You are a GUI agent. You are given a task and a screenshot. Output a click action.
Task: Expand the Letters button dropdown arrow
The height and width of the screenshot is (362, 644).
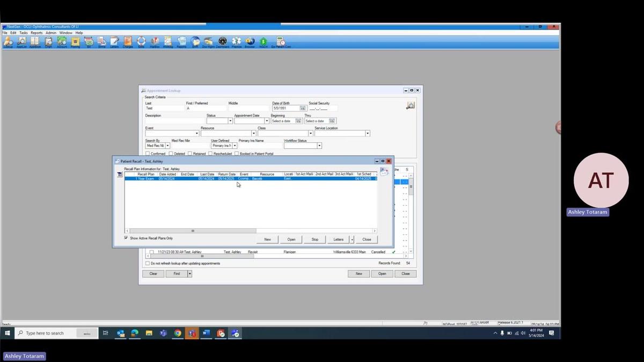(x=352, y=240)
